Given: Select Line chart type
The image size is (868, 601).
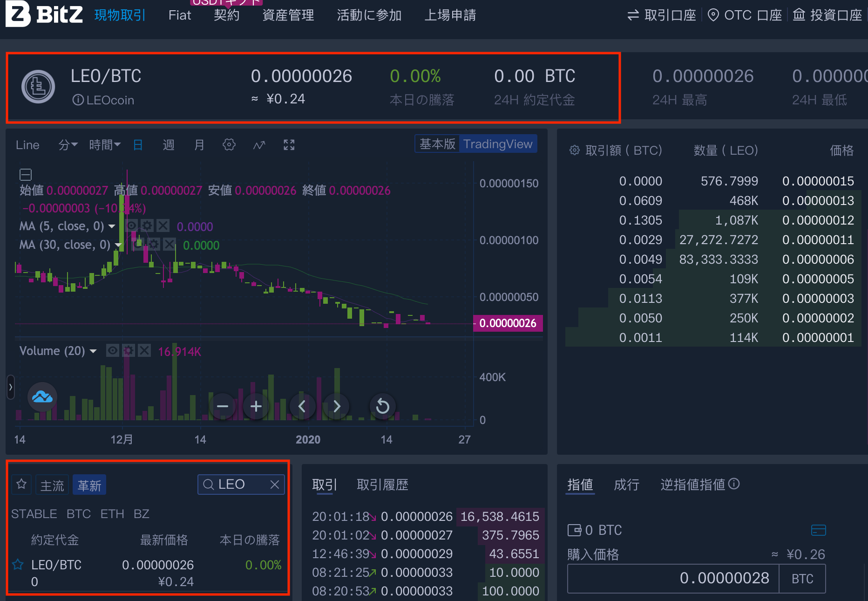Looking at the screenshot, I should 27,145.
